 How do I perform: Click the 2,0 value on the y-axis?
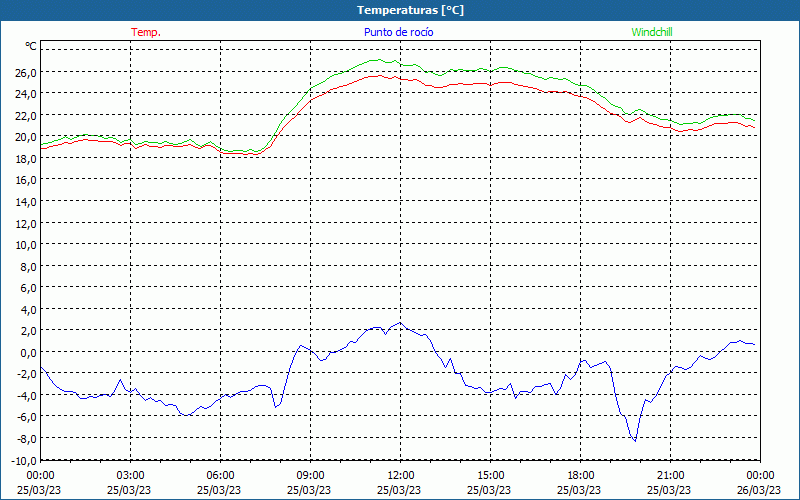click(x=29, y=331)
